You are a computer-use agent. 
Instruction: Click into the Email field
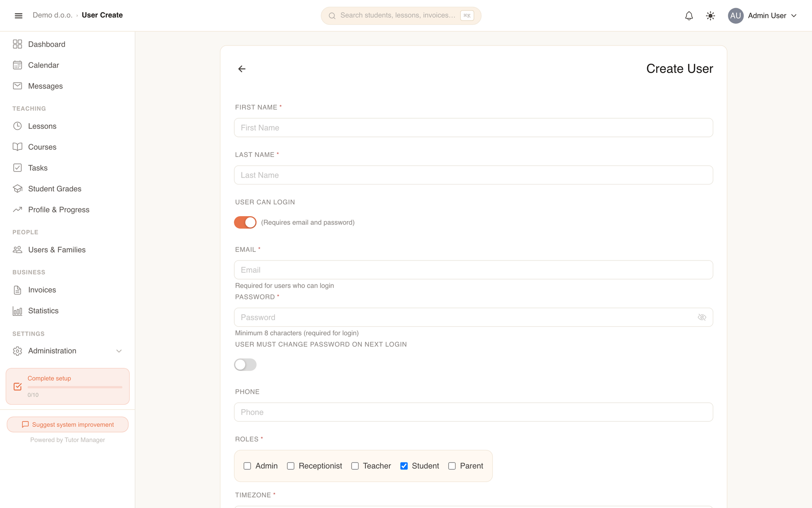click(x=473, y=270)
